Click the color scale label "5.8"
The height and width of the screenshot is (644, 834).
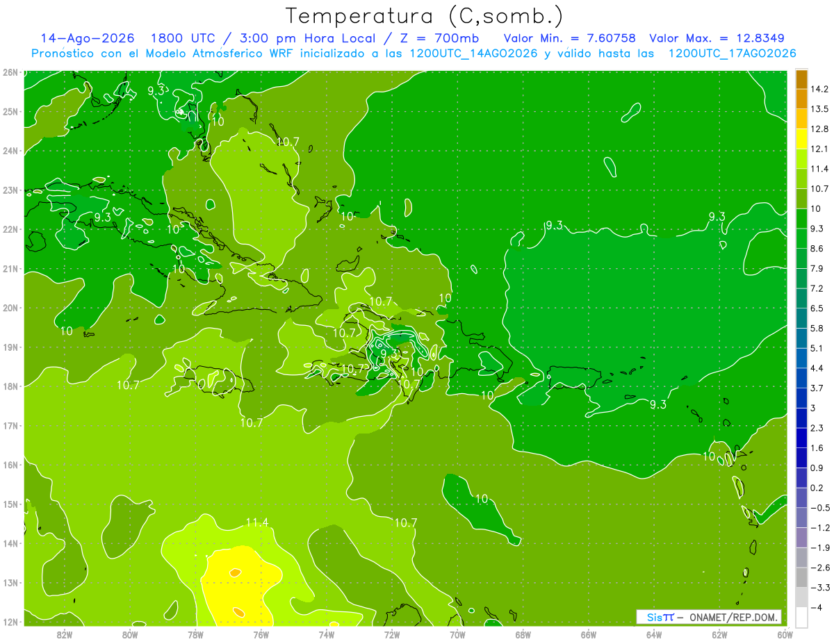tap(818, 328)
